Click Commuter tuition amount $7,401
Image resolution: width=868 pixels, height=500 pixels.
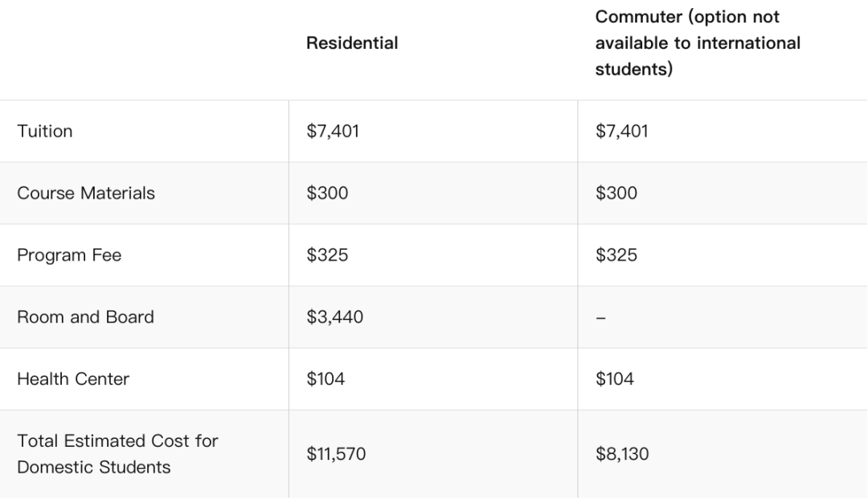621,131
